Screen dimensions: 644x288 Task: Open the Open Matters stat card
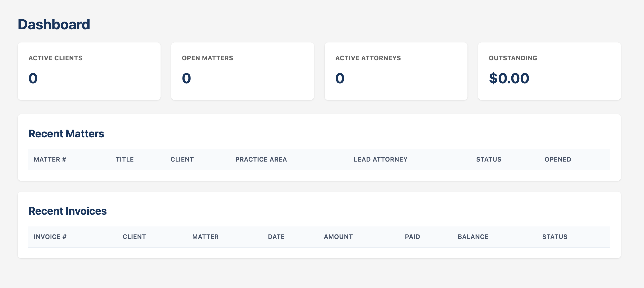click(242, 71)
